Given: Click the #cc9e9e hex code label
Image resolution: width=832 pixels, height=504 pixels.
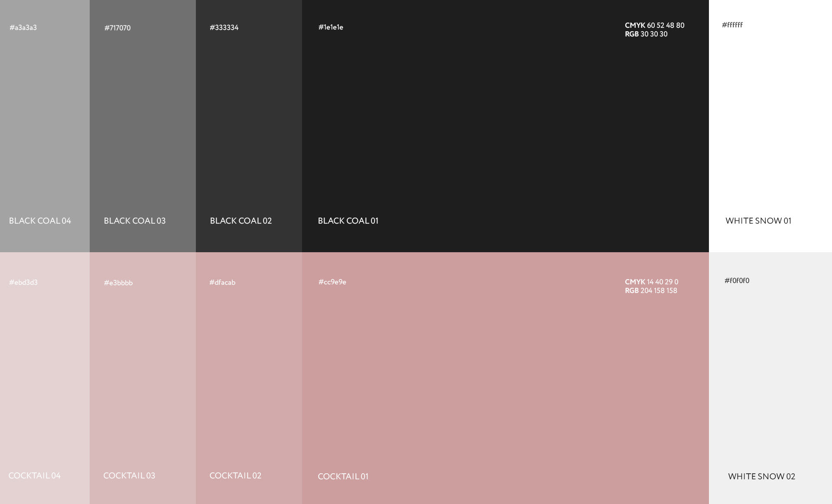Looking at the screenshot, I should click(332, 282).
